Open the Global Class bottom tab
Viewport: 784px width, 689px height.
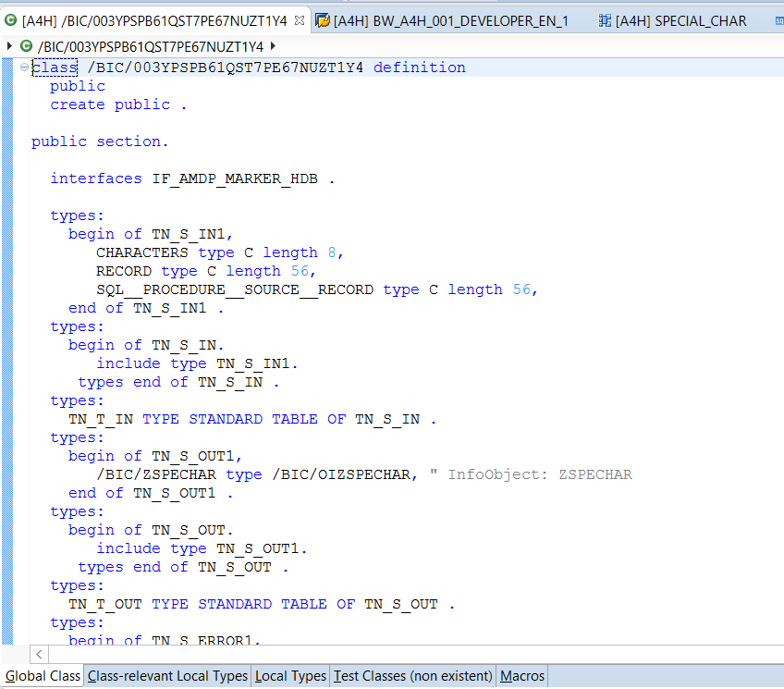(43, 676)
